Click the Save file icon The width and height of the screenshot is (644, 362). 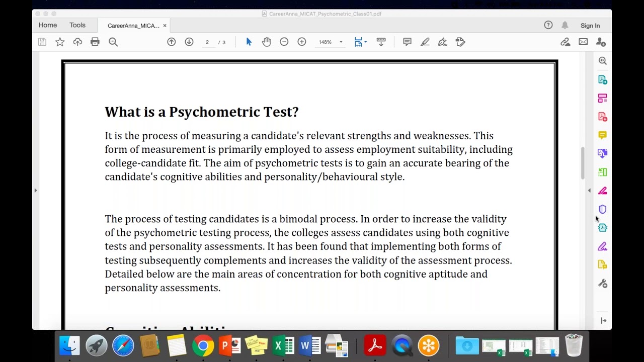tap(42, 42)
